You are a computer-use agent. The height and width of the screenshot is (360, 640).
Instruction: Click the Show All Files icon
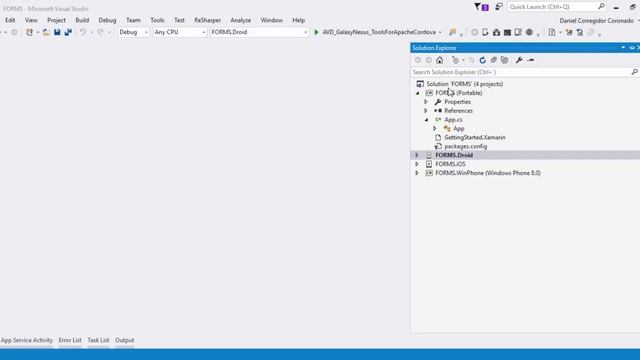[504, 60]
